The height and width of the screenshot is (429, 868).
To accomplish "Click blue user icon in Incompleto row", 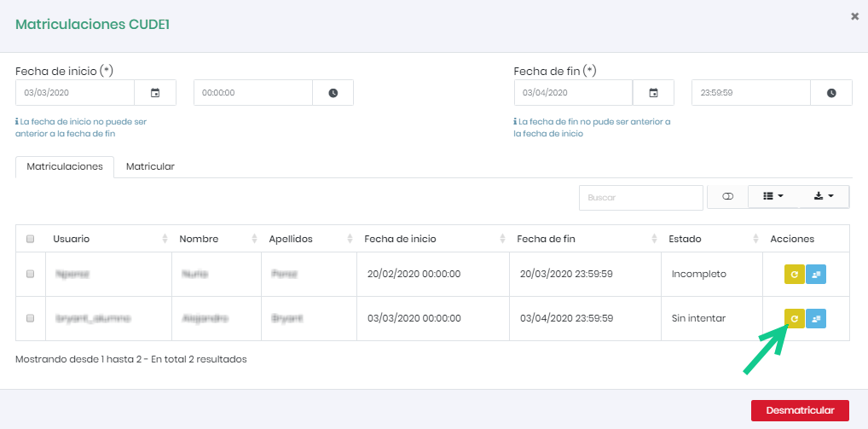I will [x=816, y=274].
